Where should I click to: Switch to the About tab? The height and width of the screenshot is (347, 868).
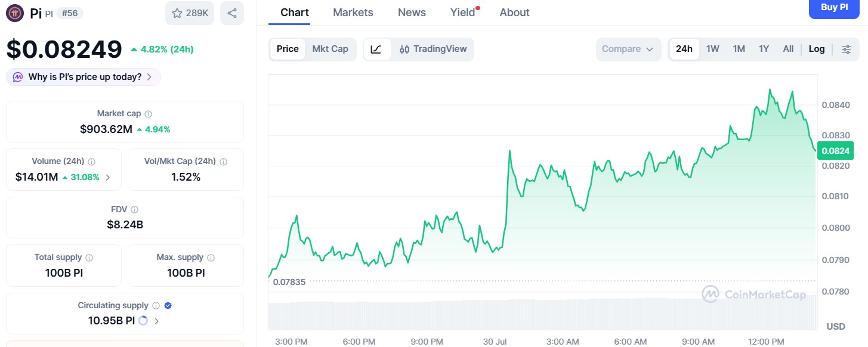[x=514, y=13]
